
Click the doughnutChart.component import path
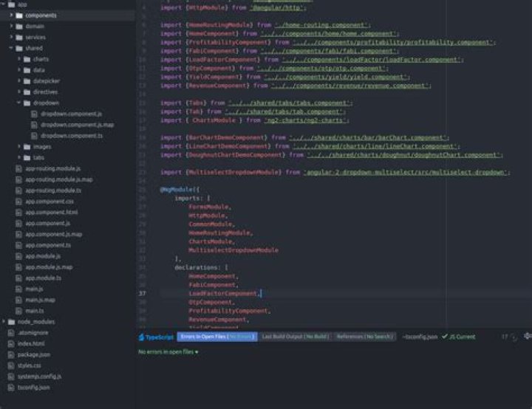tap(404, 154)
